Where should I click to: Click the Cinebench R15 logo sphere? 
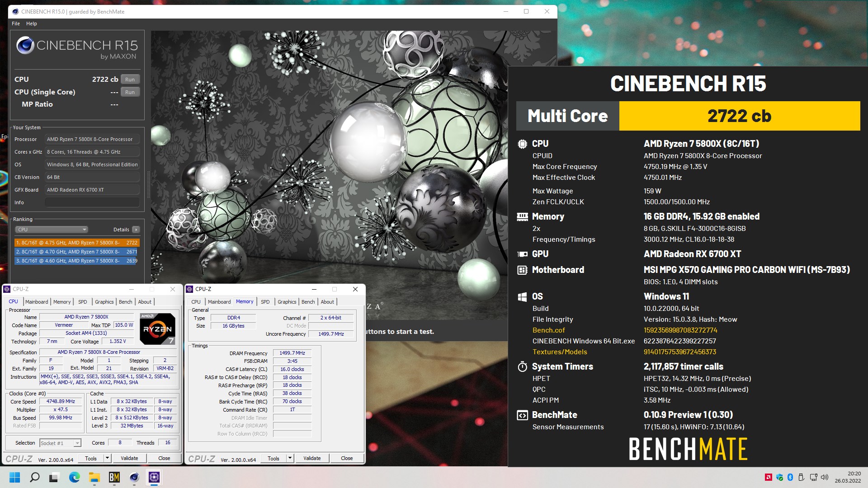point(25,46)
